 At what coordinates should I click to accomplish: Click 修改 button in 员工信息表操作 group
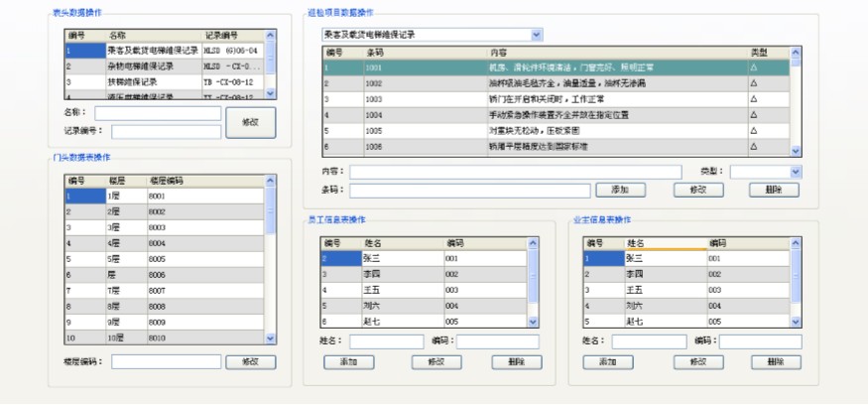[436, 362]
